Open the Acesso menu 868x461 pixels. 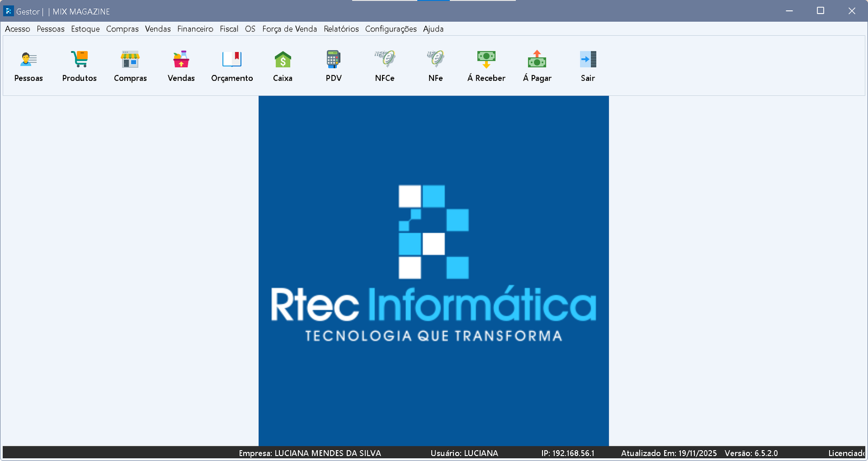click(x=18, y=29)
